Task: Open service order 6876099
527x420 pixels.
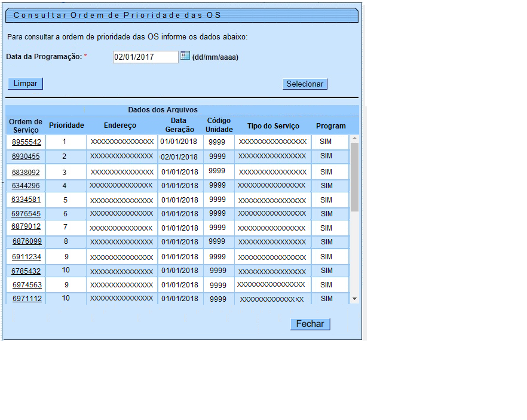Action: [27, 241]
